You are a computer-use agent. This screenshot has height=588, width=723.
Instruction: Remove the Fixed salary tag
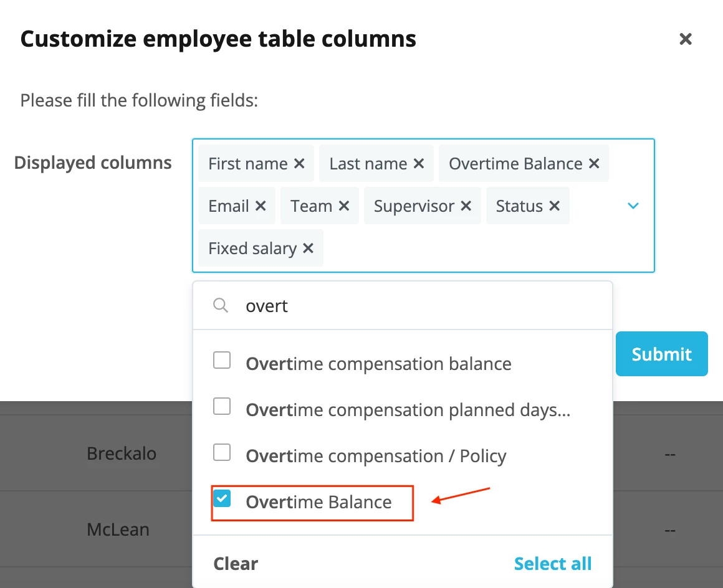[308, 249]
